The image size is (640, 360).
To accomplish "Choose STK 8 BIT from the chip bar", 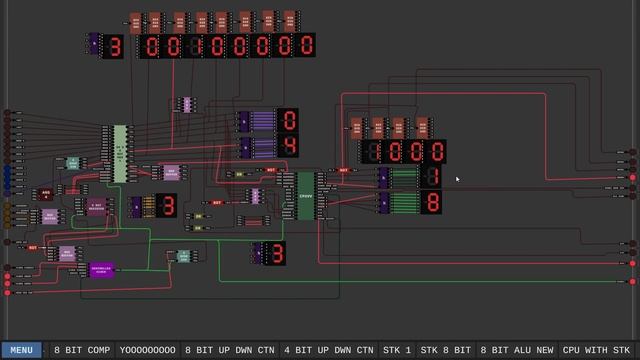I will 446,350.
